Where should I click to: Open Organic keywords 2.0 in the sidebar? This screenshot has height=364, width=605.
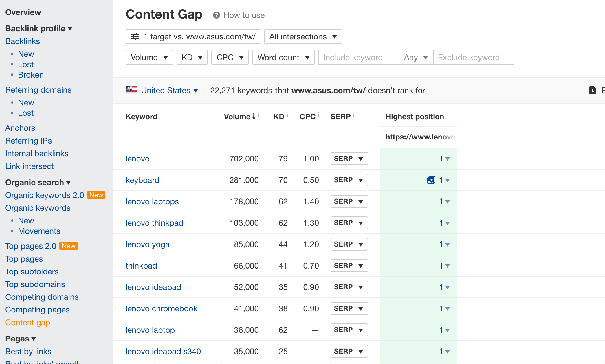click(x=45, y=195)
